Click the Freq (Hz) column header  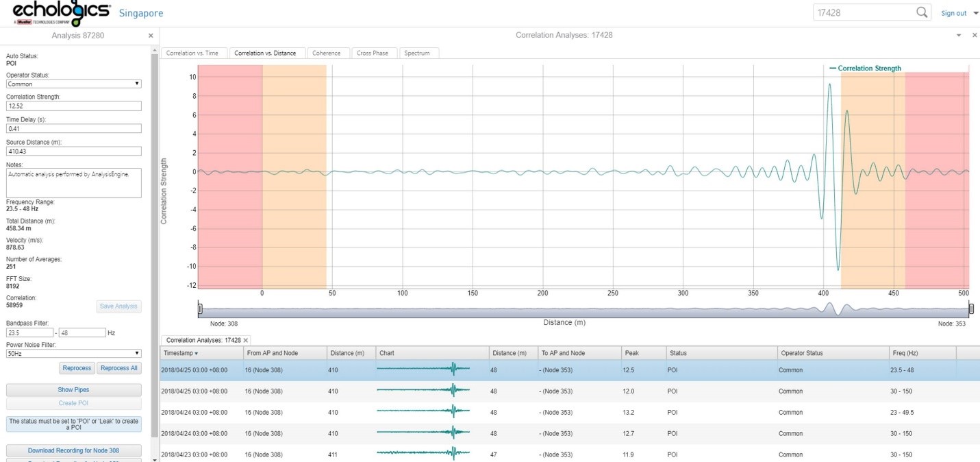922,353
